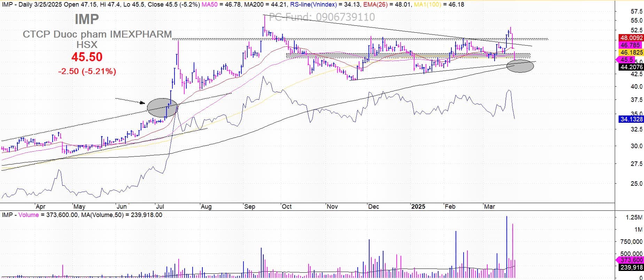Click the large red '45.50' last price
Screen dimensions: 644x280
[x=87, y=57]
